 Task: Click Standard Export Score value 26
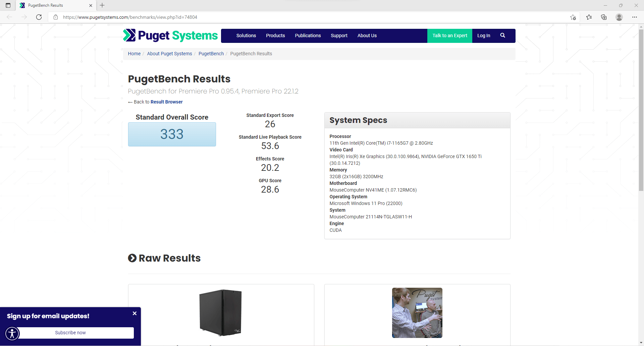click(x=270, y=124)
